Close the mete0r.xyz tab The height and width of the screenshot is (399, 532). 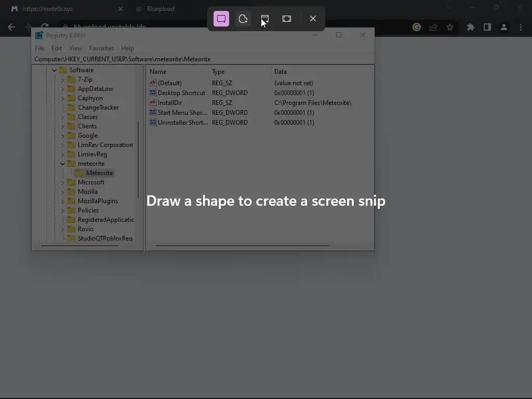121,9
